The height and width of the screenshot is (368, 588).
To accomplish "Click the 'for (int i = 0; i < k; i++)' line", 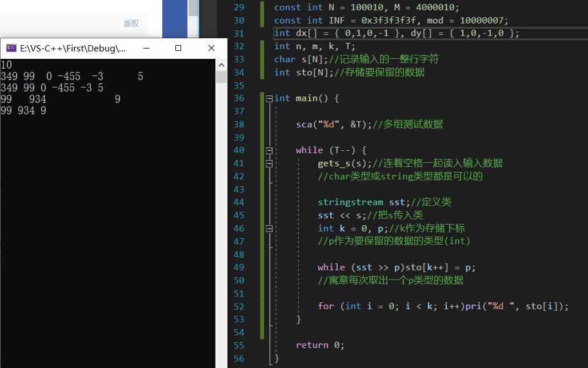I will point(443,306).
